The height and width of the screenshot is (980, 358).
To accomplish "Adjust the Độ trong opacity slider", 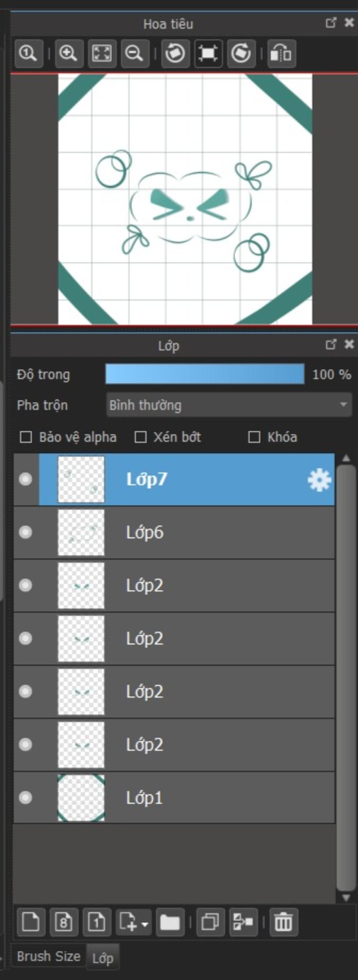I will (x=205, y=374).
